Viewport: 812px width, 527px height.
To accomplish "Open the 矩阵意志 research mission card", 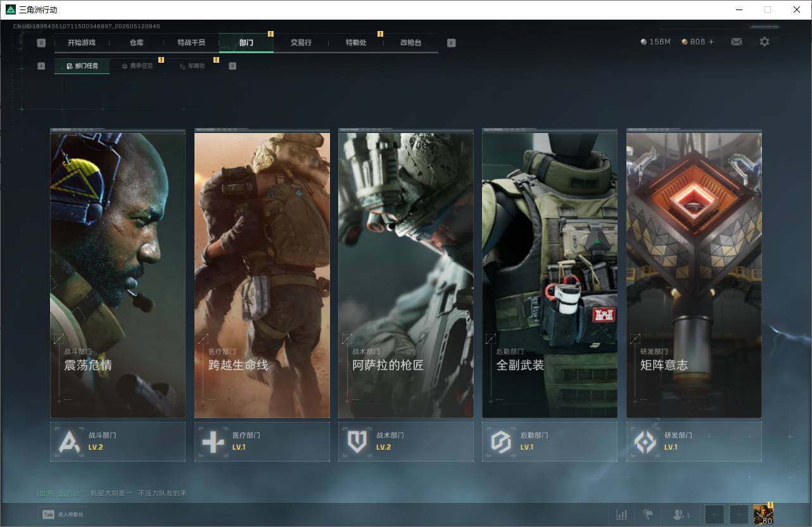I will pyautogui.click(x=694, y=274).
